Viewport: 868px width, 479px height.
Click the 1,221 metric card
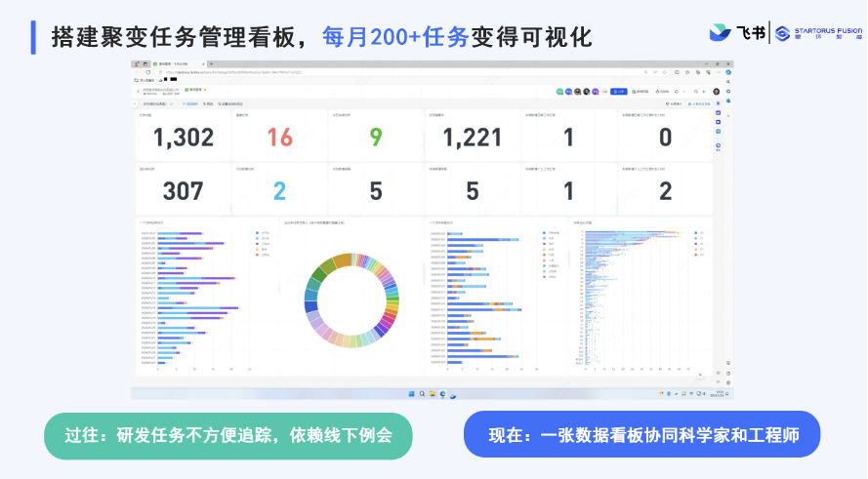tap(472, 138)
